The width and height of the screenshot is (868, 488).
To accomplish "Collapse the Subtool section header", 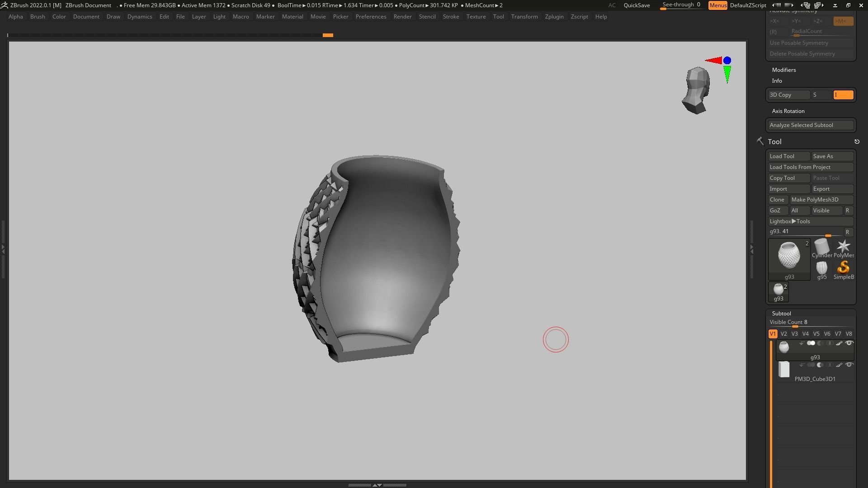I will [781, 313].
